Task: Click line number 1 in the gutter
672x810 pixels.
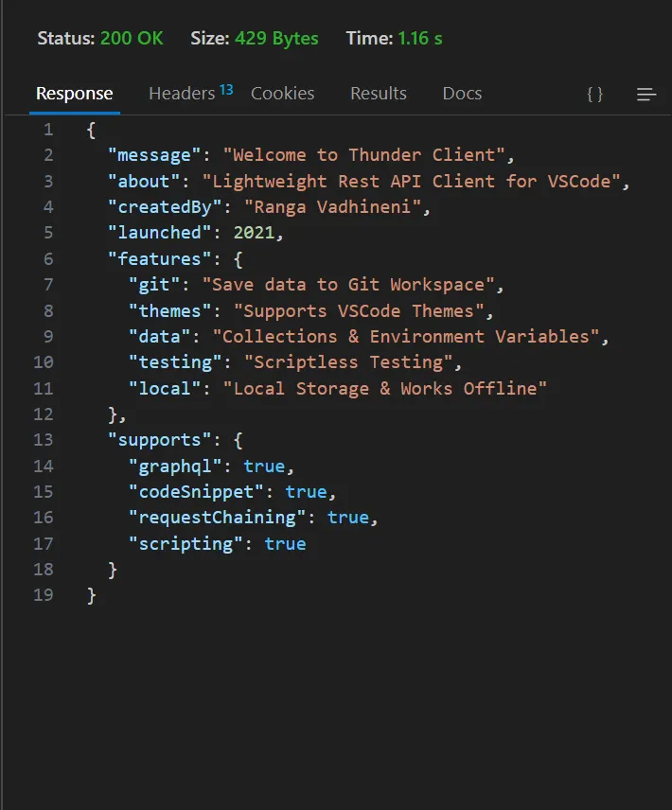Action: 48,129
